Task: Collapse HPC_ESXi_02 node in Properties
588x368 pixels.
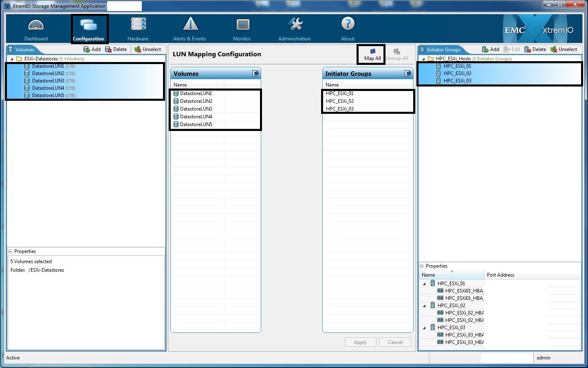Action: 425,306
